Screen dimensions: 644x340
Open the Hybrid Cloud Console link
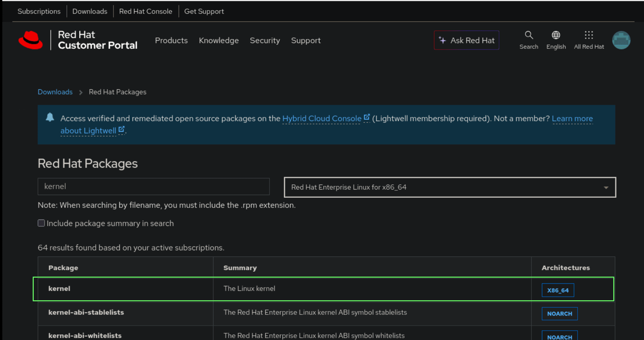point(322,119)
